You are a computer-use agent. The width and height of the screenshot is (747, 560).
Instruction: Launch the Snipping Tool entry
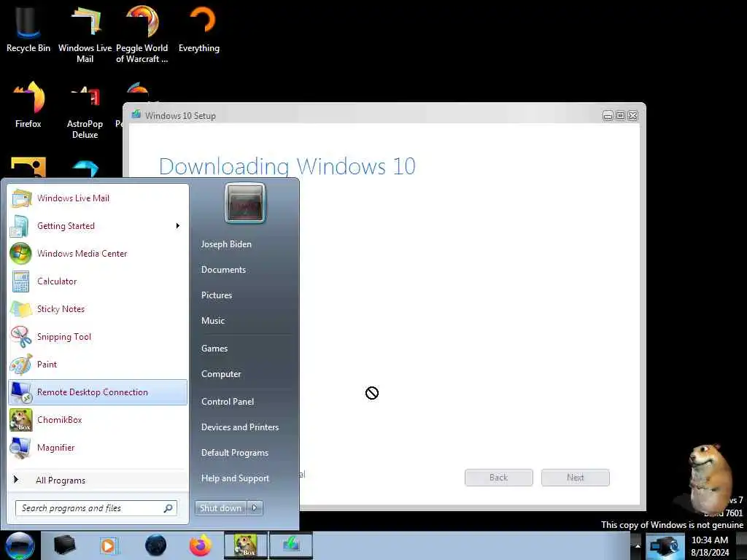click(x=98, y=336)
